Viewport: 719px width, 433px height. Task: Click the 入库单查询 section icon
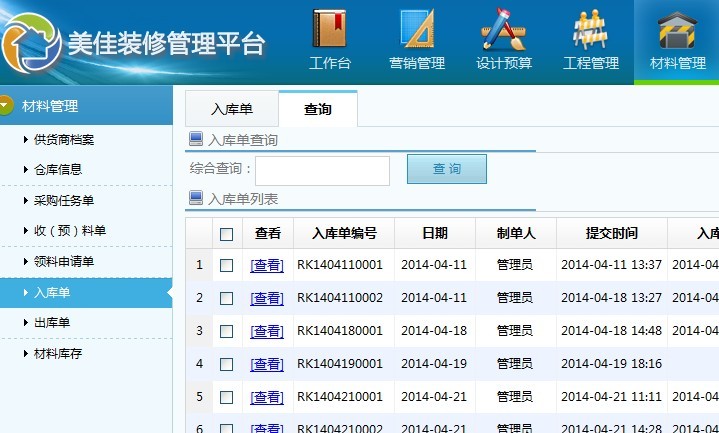[x=195, y=140]
